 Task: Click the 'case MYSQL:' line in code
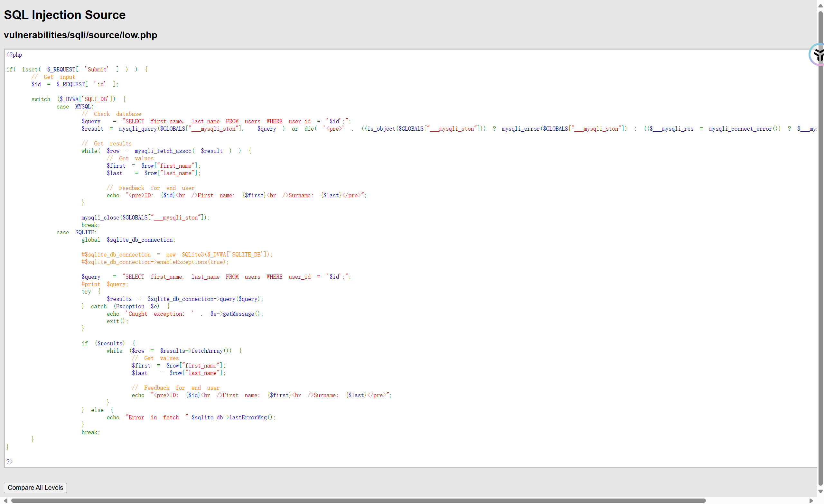pyautogui.click(x=75, y=106)
